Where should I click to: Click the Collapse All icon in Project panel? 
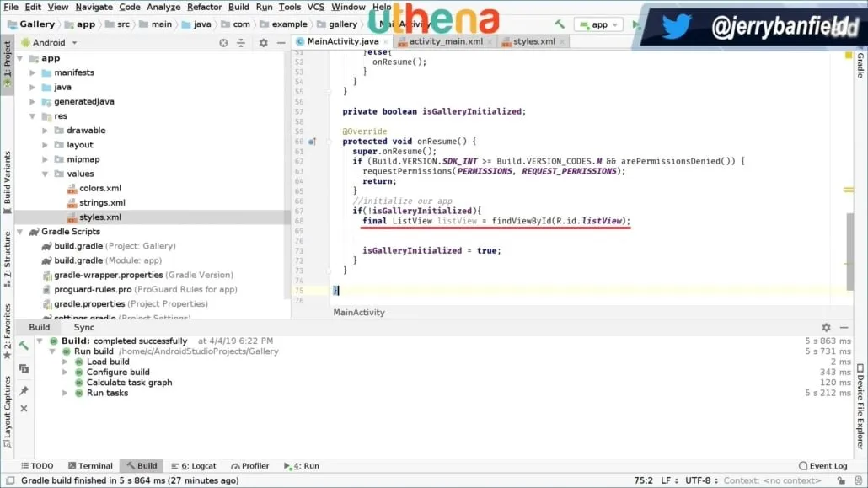[241, 43]
